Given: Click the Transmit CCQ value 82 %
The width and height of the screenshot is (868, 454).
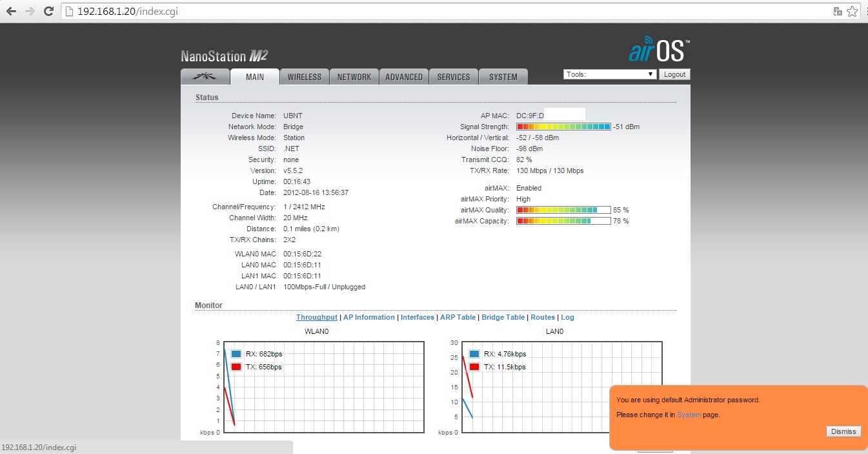Looking at the screenshot, I should 525,160.
